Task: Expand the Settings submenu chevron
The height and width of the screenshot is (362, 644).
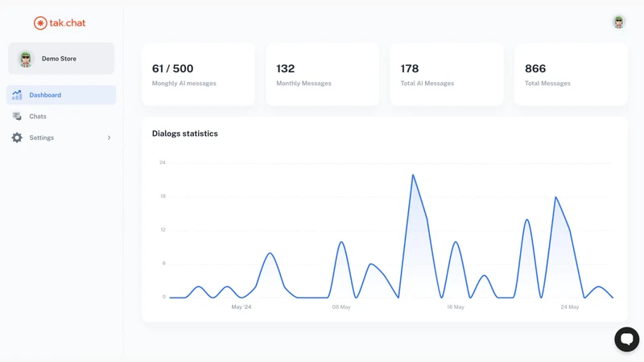Action: [x=109, y=138]
